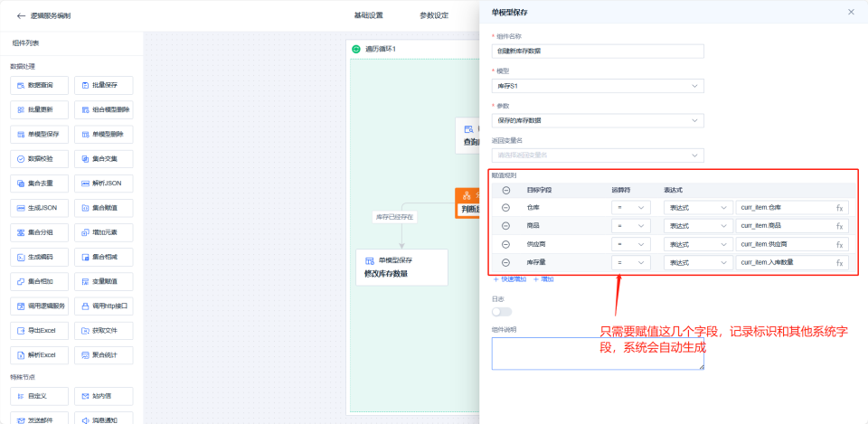The width and height of the screenshot is (868, 424).
Task: Select the 集合交集 component
Action: [103, 159]
